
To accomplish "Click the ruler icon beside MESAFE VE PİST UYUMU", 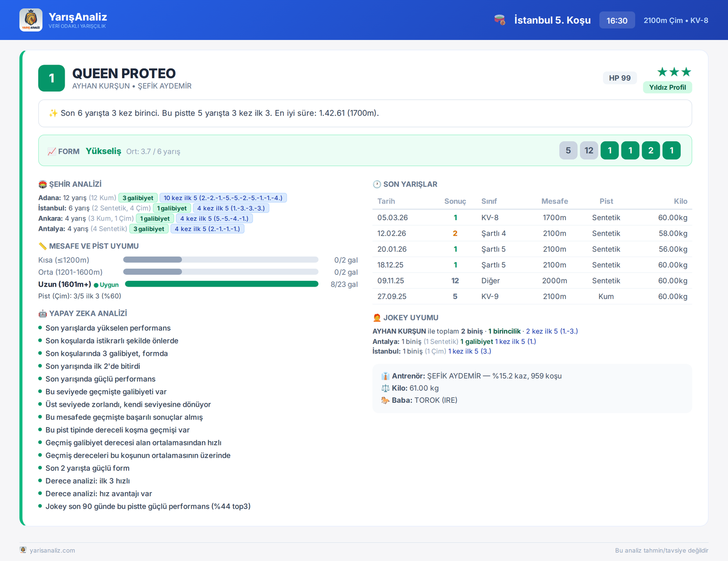I will click(x=43, y=246).
